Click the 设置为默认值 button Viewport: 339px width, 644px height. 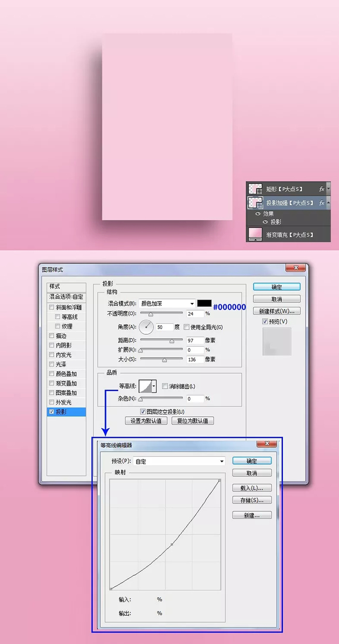pyautogui.click(x=146, y=421)
